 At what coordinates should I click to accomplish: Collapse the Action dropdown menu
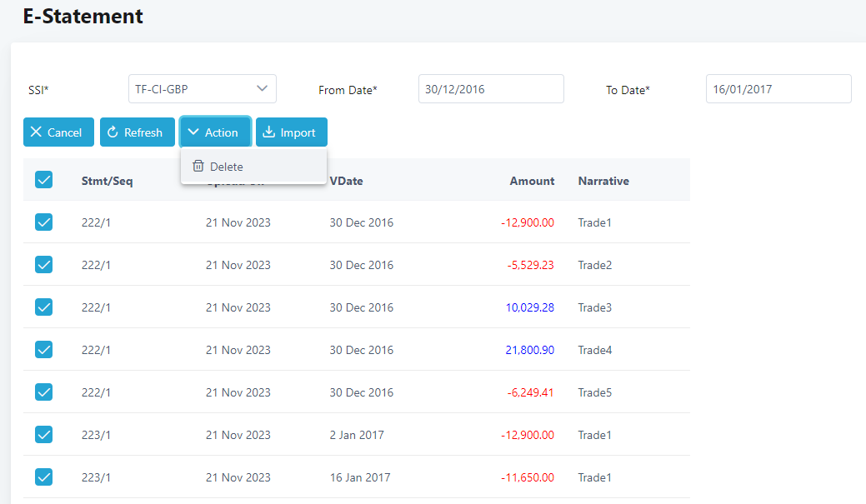[x=215, y=132]
